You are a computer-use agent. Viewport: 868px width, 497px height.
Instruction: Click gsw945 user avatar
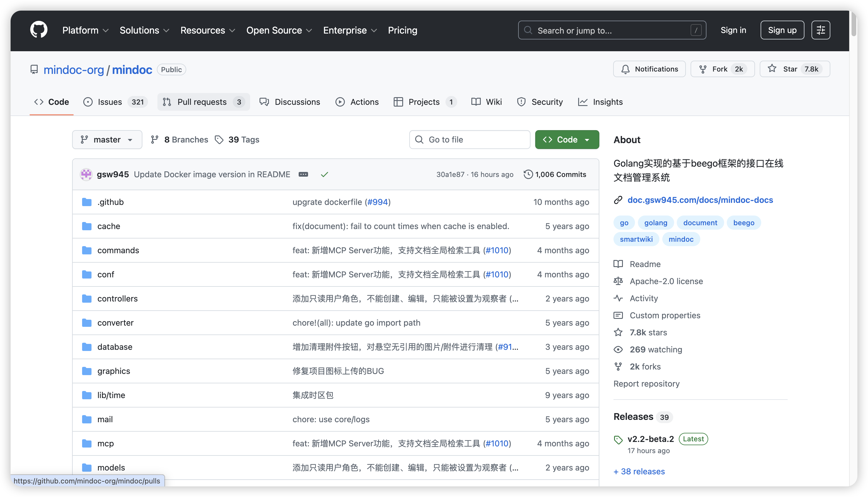click(86, 174)
